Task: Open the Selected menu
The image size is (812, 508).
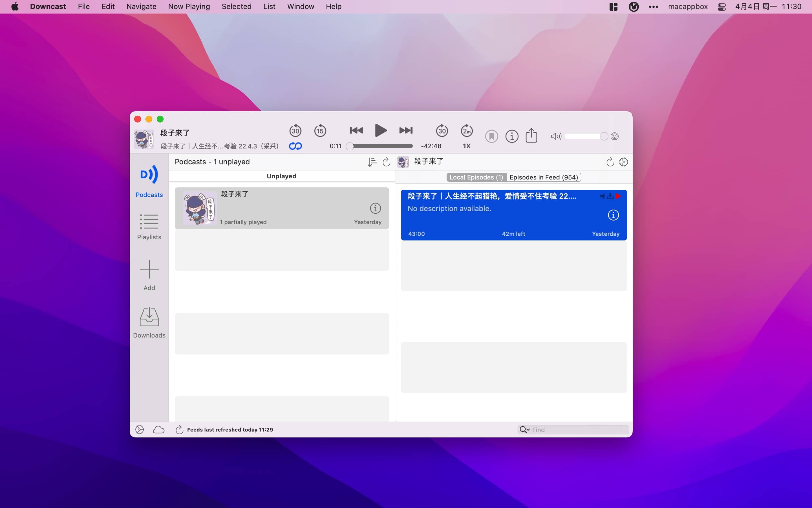Action: (237, 6)
